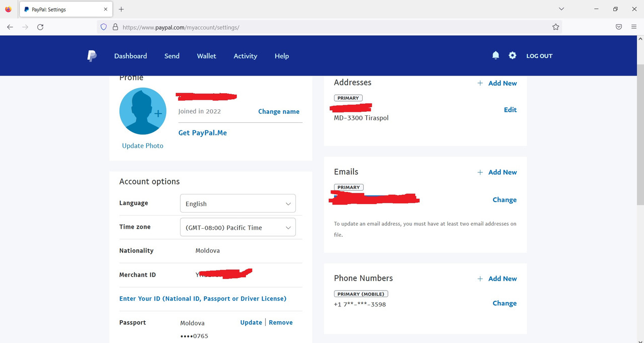Select the PayPal: Settings browser tab

coord(65,9)
